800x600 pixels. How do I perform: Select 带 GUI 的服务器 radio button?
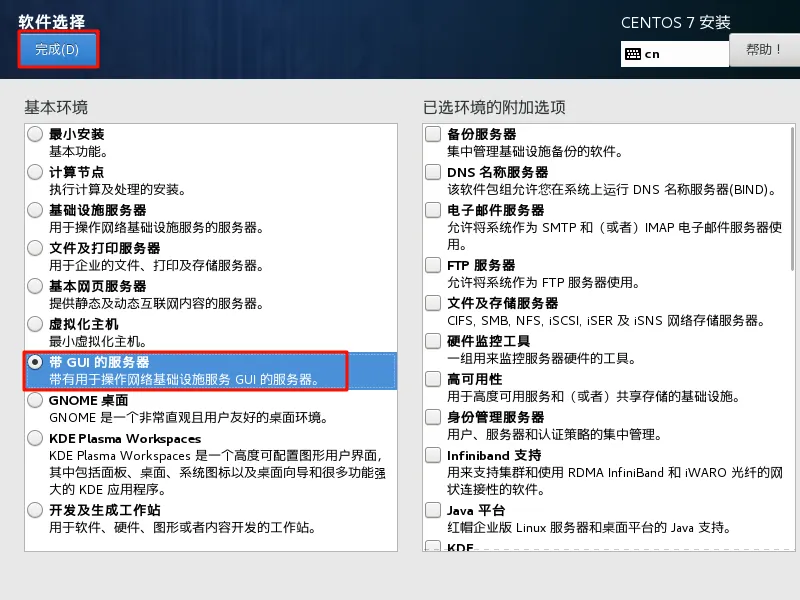pyautogui.click(x=35, y=362)
